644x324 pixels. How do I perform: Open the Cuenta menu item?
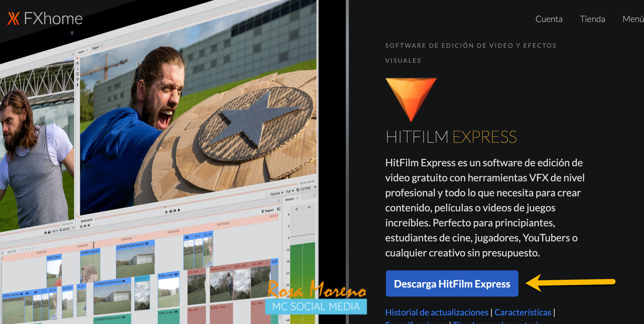[x=548, y=19]
